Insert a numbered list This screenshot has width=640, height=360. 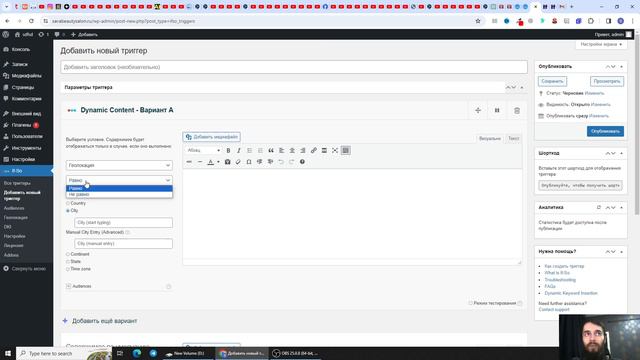260,151
